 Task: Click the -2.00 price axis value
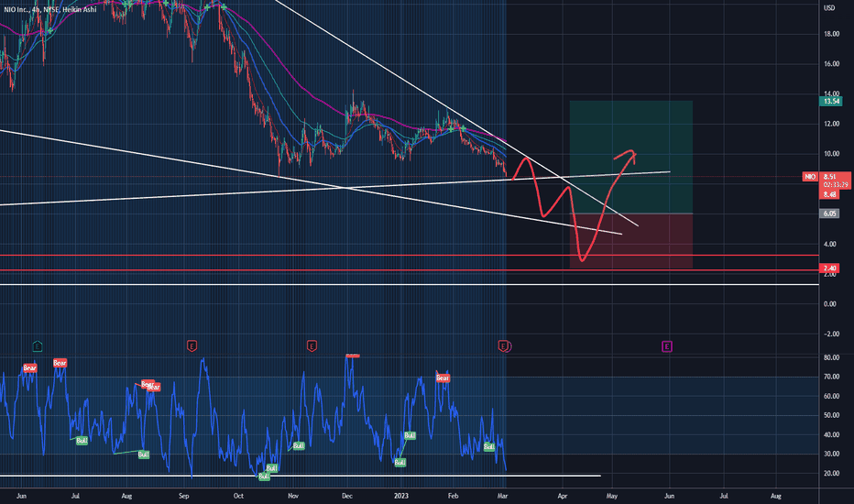pyautogui.click(x=830, y=334)
